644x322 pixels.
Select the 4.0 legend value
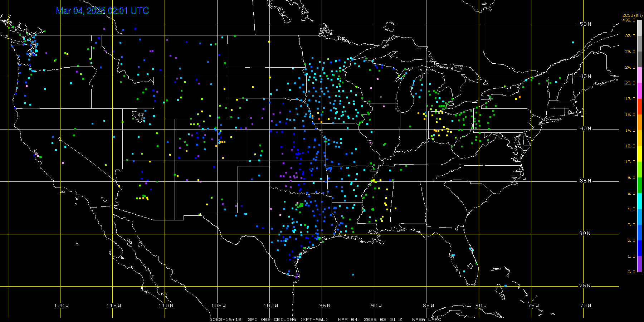pos(631,209)
